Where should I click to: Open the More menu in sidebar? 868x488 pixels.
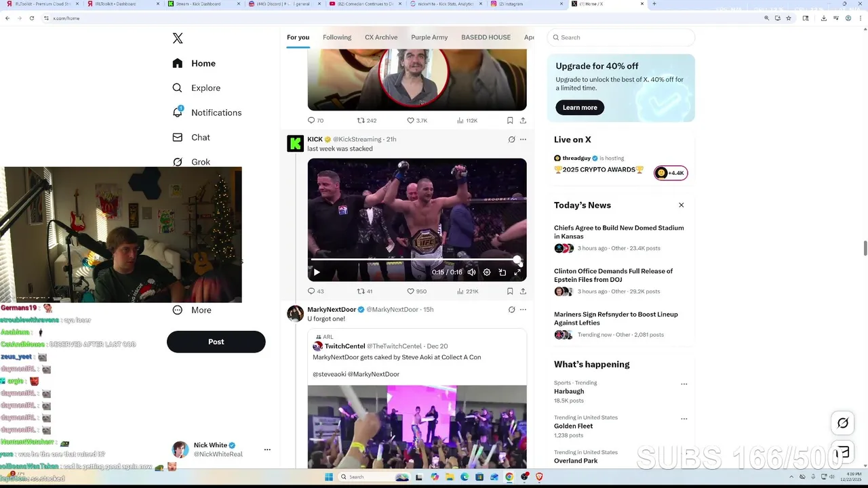click(x=192, y=310)
